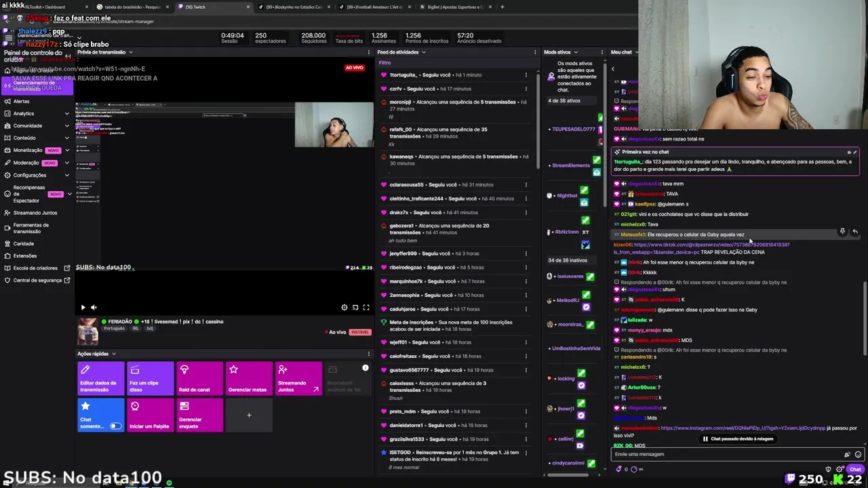Reply to the Mateusfs1 chat message
The height and width of the screenshot is (488, 868).
tap(855, 232)
